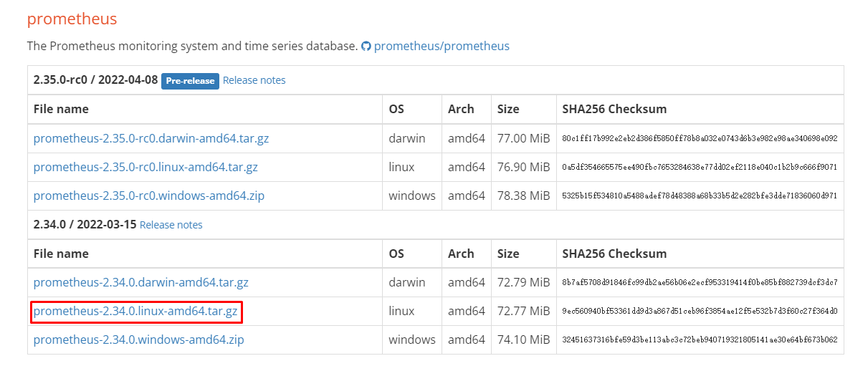Click SHA256 Checksum header in 2.34.0 table
This screenshot has height=366, width=868.
tap(614, 254)
